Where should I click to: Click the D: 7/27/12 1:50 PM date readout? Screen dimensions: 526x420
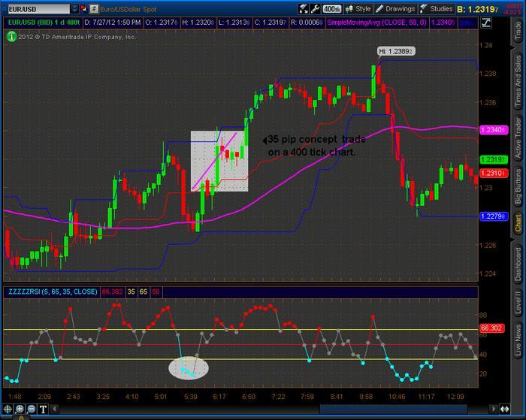113,23
